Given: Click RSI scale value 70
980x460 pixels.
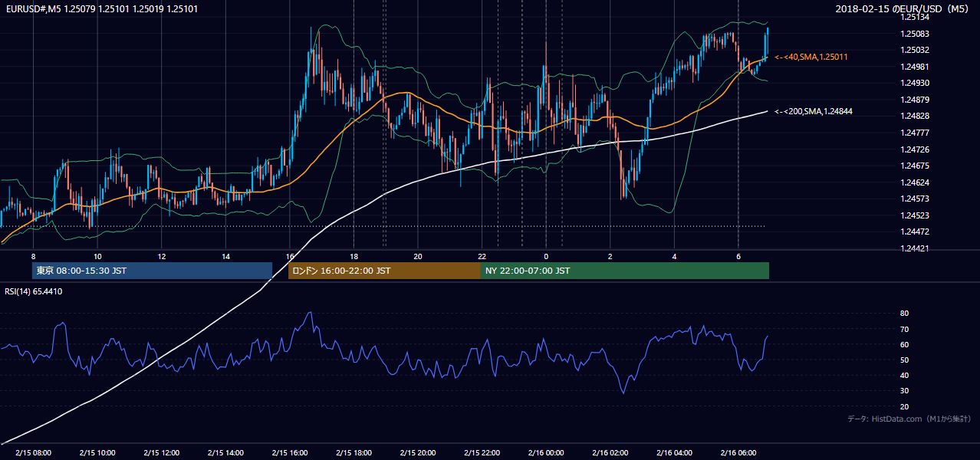Looking at the screenshot, I should (x=904, y=329).
